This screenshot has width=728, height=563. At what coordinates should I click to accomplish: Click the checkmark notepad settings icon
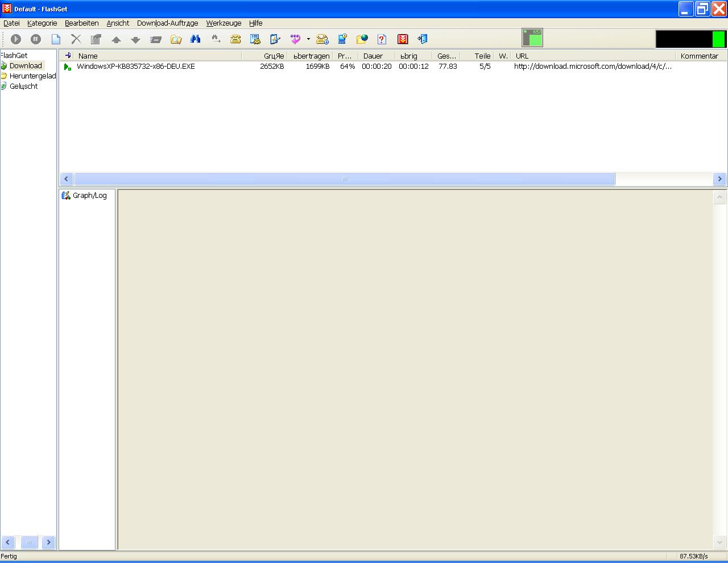coord(275,39)
